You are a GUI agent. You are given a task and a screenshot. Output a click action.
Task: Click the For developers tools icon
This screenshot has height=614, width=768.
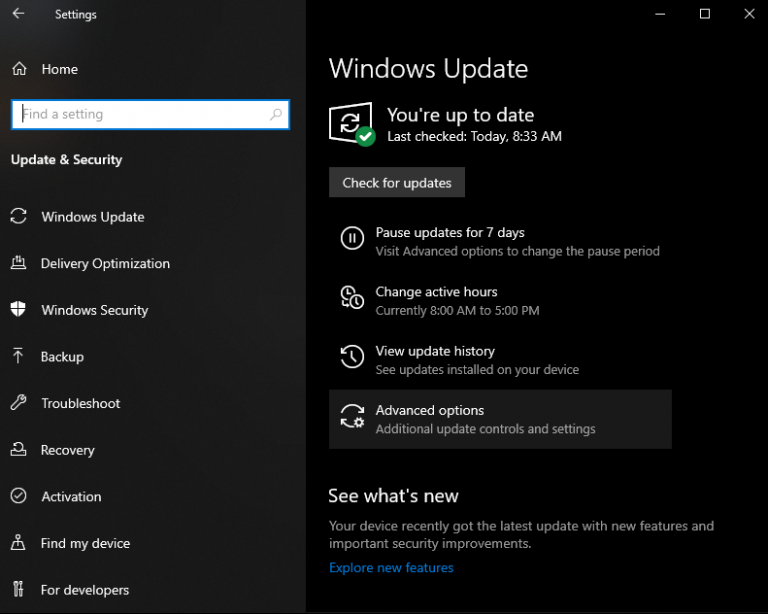[x=18, y=589]
